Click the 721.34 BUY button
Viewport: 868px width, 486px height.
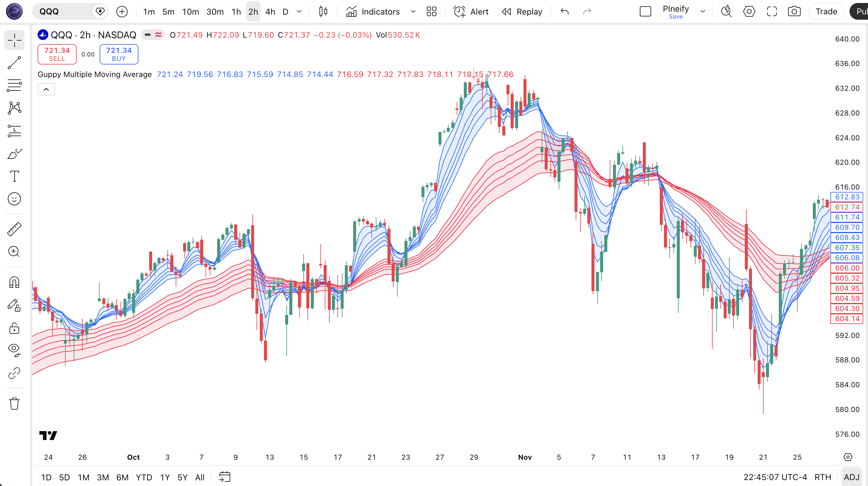119,54
